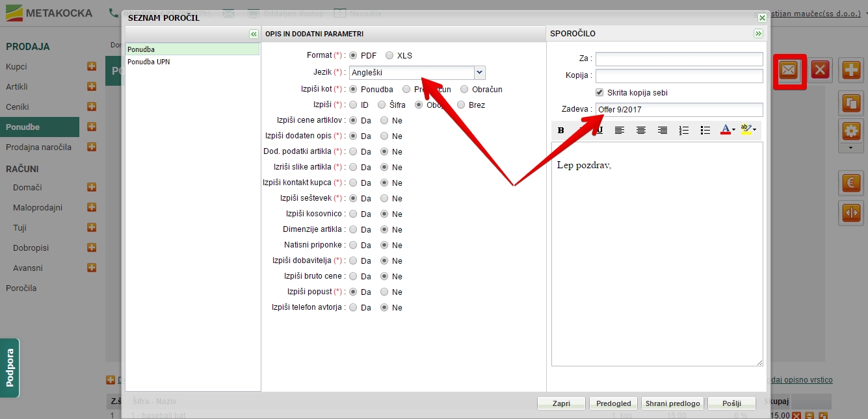Image resolution: width=868 pixels, height=419 pixels.
Task: Collapse the Seznam poročil list panel
Action: [x=254, y=34]
